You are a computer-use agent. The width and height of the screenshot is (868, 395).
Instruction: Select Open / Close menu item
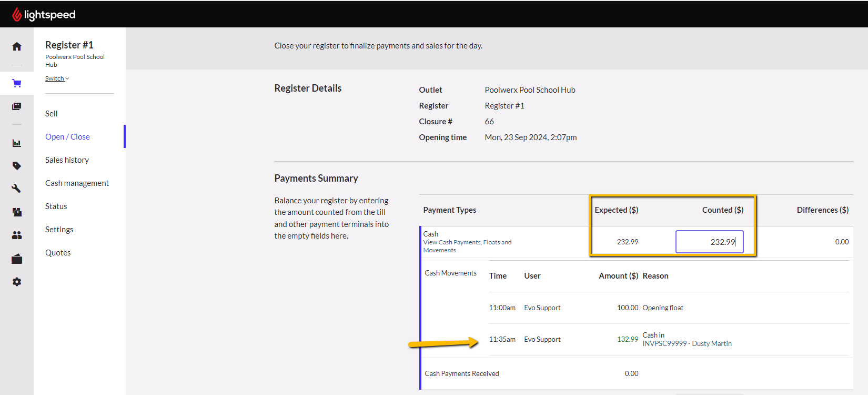point(67,137)
